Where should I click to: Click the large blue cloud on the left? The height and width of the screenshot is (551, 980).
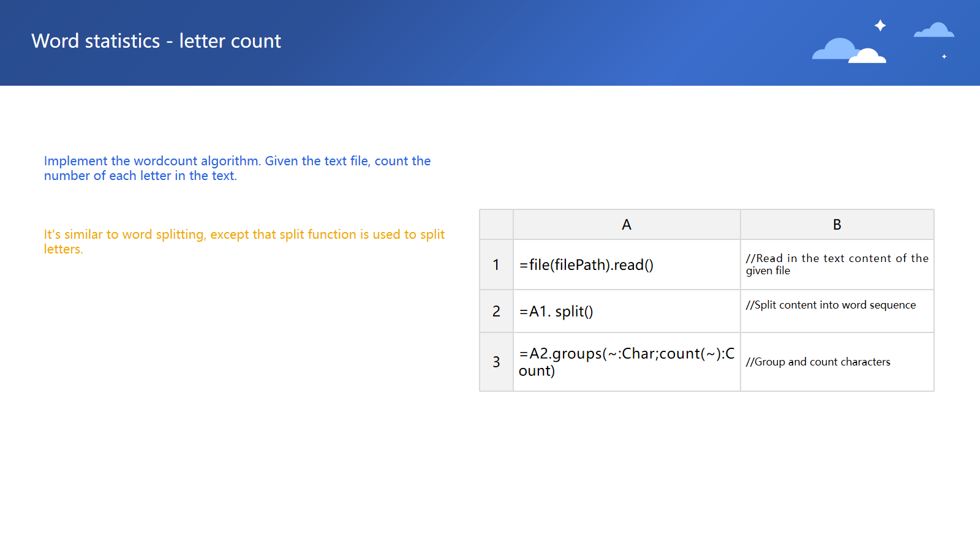833,50
